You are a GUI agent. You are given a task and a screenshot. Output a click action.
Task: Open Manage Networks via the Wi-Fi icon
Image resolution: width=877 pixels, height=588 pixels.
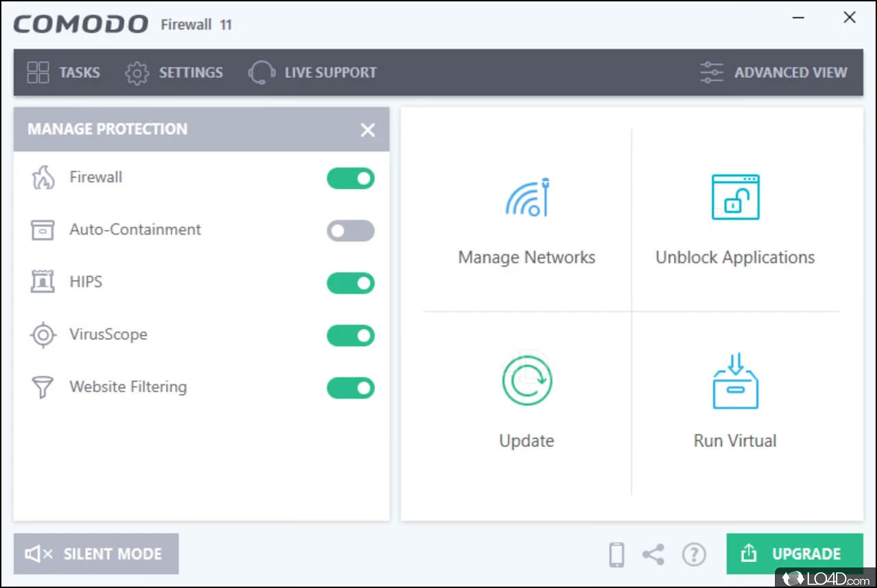[x=527, y=198]
